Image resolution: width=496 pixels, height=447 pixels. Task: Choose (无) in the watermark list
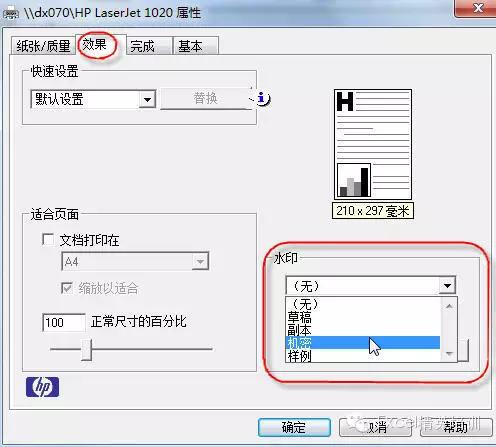click(363, 304)
